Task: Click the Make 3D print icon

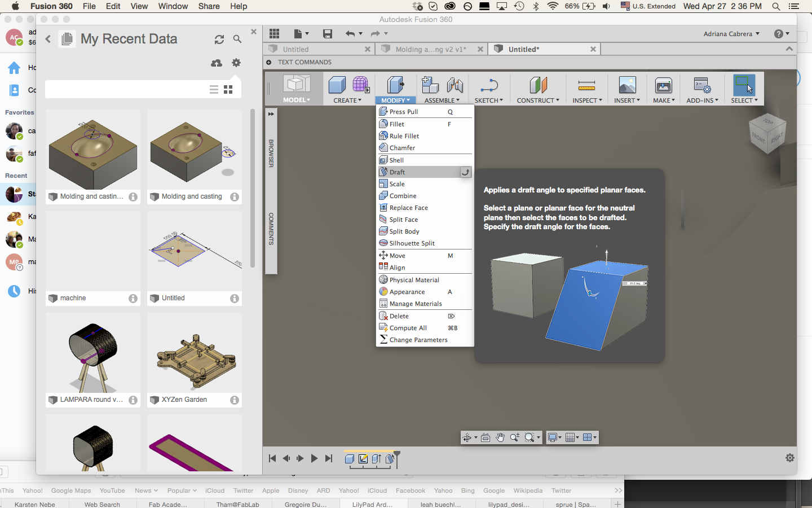Action: 663,85
